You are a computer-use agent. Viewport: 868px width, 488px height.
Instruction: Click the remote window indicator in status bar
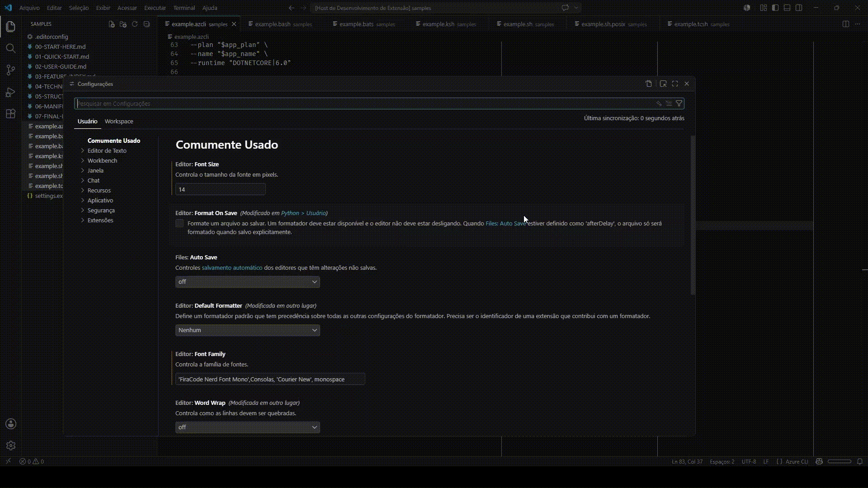click(x=8, y=461)
